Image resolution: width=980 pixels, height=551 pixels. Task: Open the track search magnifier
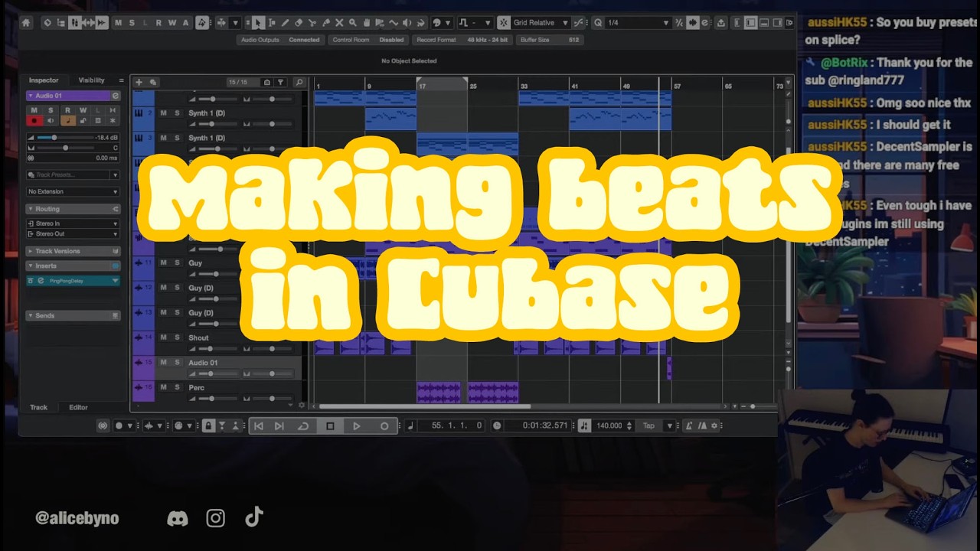tap(299, 82)
